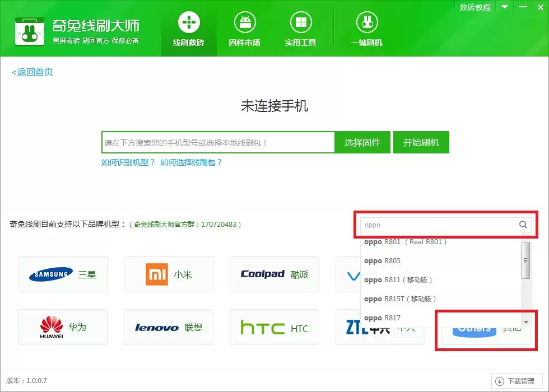
Task: Open the 实用工具 utilities tab
Action: click(300, 28)
